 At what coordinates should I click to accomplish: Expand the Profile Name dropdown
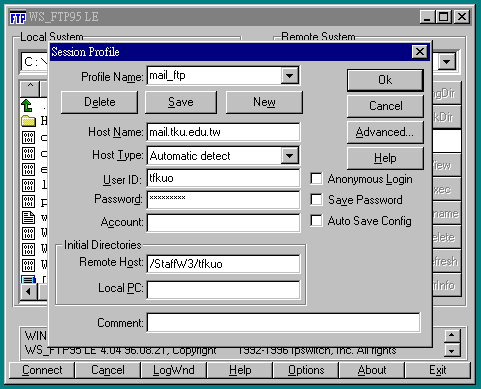coord(289,76)
